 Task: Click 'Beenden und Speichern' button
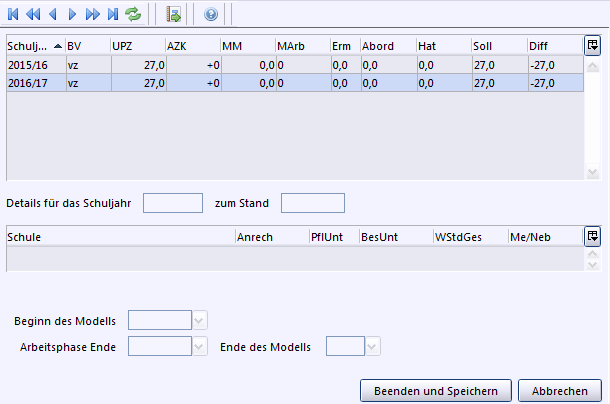(436, 390)
